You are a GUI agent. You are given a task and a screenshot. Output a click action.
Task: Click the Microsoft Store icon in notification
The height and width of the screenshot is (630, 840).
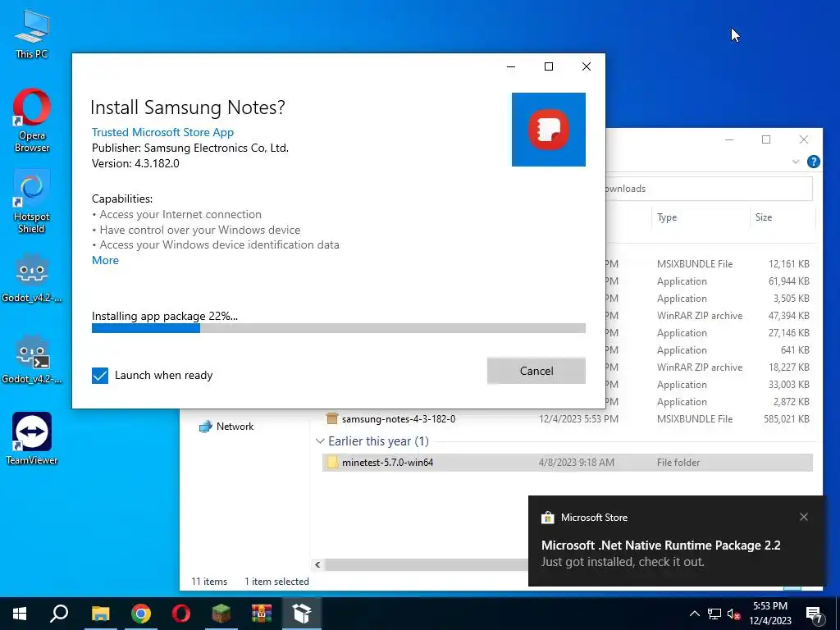click(547, 518)
